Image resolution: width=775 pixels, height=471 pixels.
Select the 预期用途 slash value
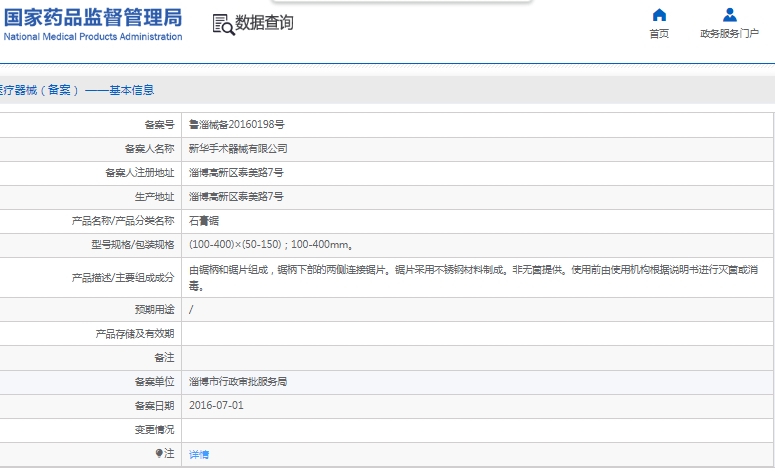191,310
